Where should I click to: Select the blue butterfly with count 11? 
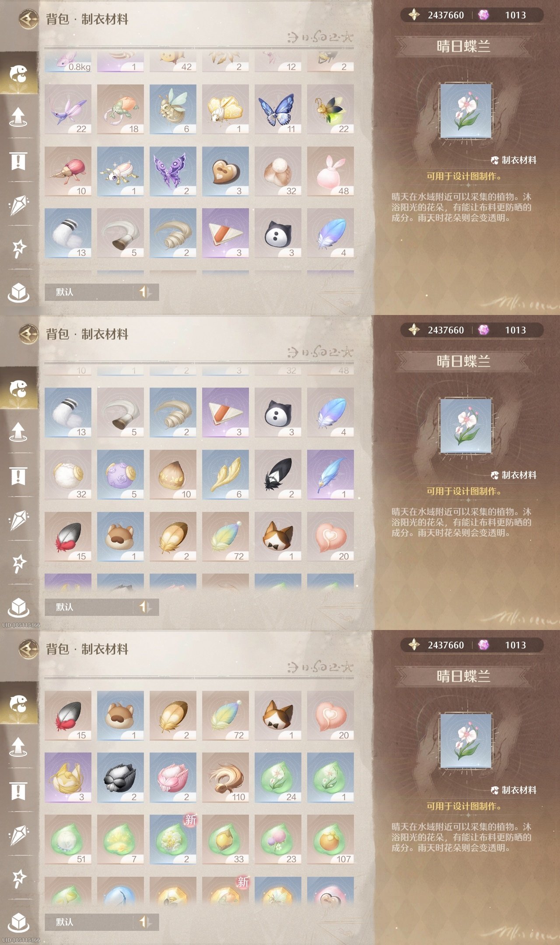coord(278,109)
